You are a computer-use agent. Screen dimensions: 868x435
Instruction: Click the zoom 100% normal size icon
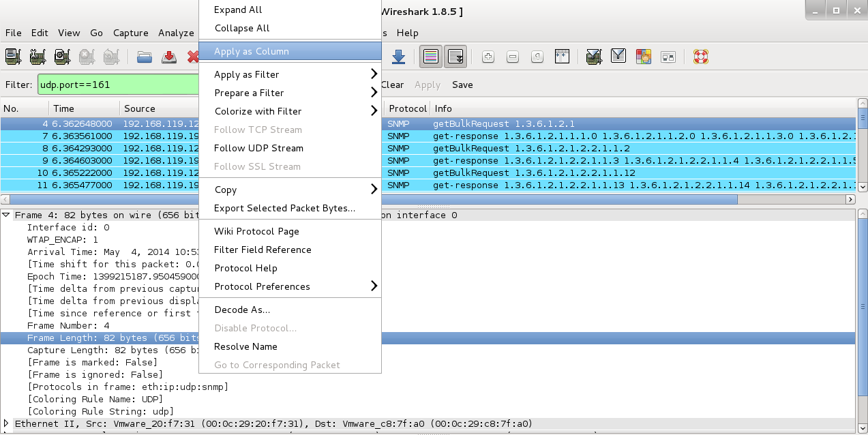pyautogui.click(x=537, y=57)
